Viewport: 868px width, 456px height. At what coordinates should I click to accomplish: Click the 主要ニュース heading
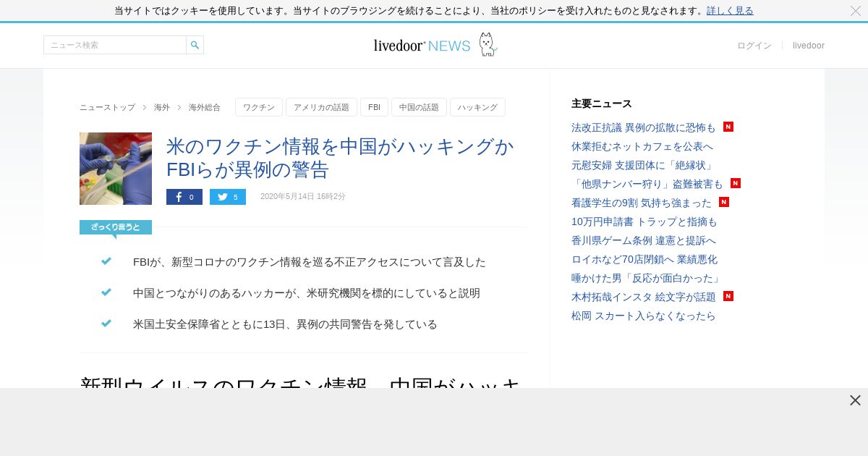pos(602,104)
